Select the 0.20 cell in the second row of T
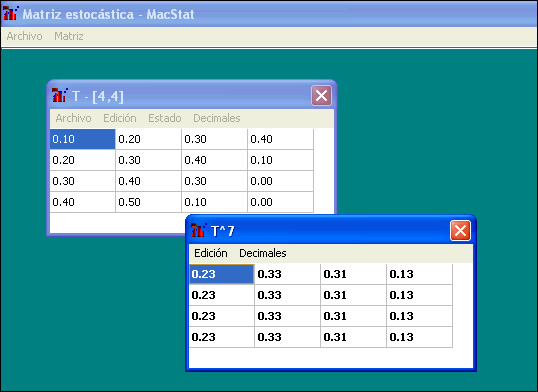 (x=82, y=160)
